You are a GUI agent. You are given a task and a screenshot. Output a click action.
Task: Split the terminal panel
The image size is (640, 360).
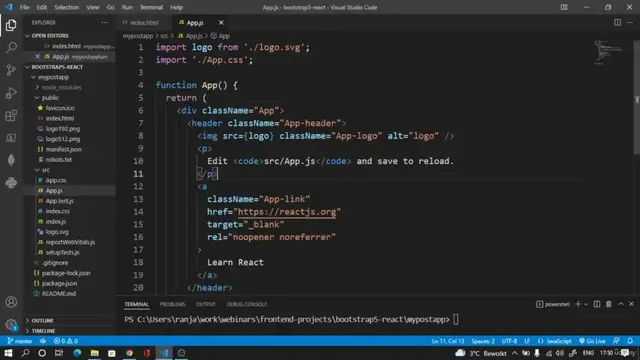click(x=597, y=304)
